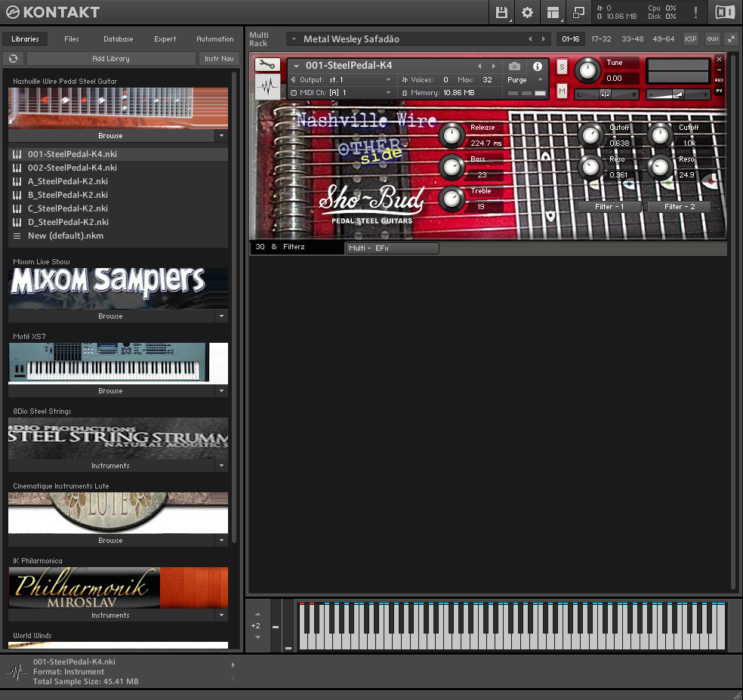This screenshot has height=700, width=743.
Task: Click the exclamation warning indicator
Action: pos(695,12)
